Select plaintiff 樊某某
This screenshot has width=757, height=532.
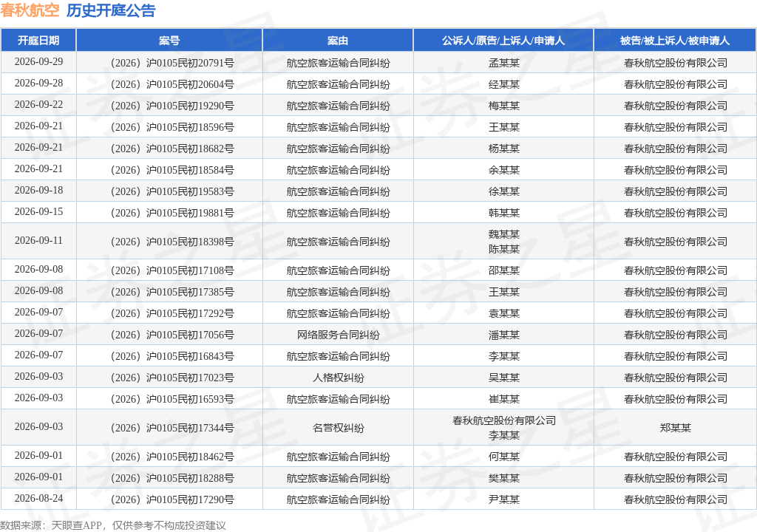point(504,478)
